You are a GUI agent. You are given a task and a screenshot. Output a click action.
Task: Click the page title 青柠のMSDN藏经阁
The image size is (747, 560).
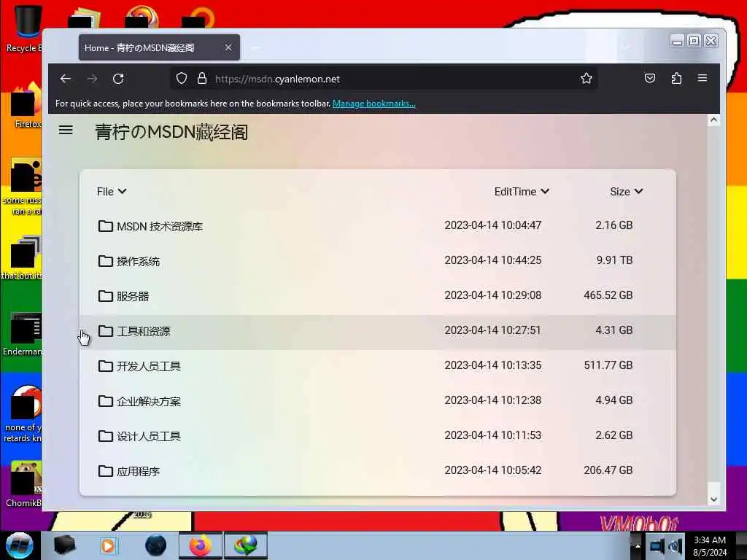coord(171,132)
